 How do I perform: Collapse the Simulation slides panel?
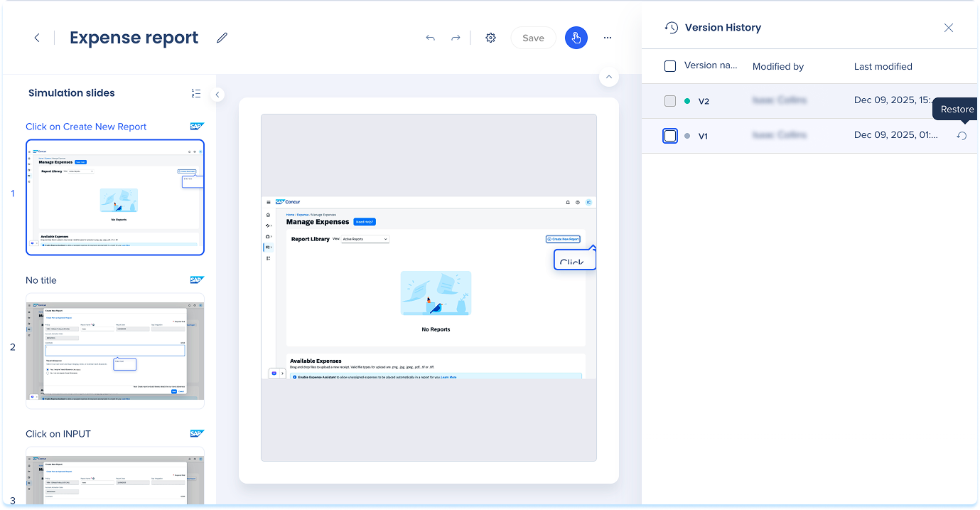point(218,94)
